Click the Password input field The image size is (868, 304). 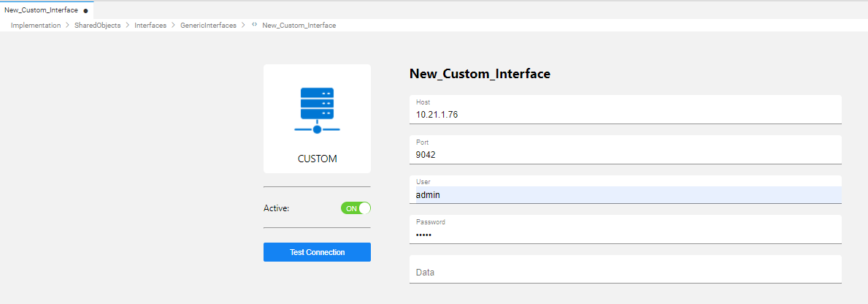coord(625,235)
